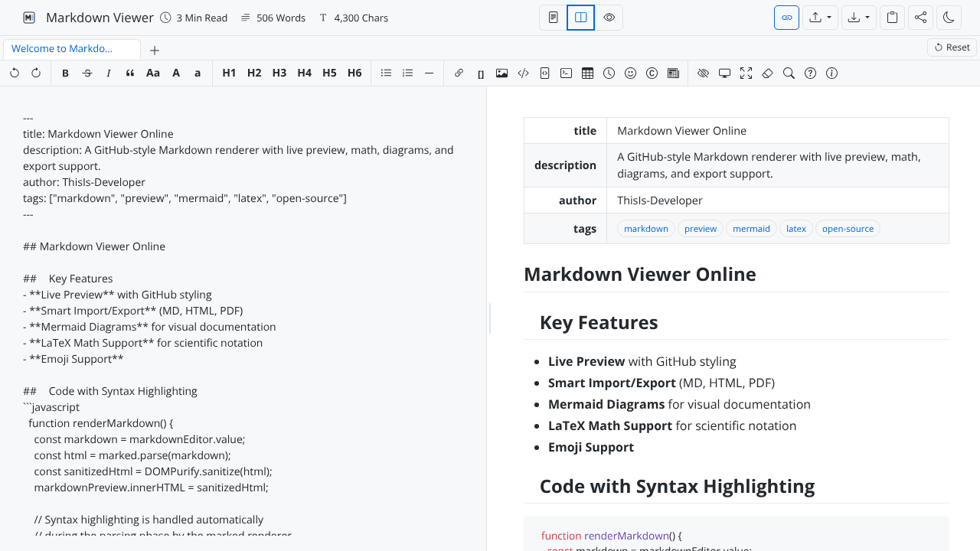Open search with the magnifier icon

coord(789,73)
